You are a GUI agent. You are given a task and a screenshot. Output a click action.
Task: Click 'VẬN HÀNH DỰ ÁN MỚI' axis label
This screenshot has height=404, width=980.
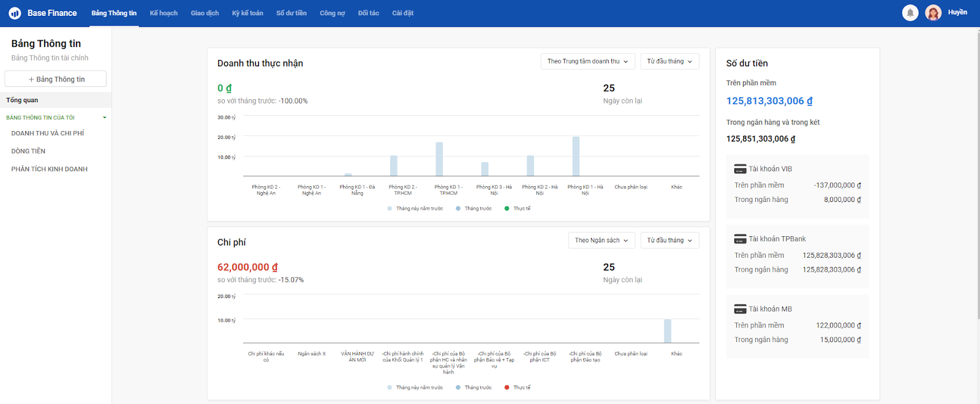click(x=357, y=357)
